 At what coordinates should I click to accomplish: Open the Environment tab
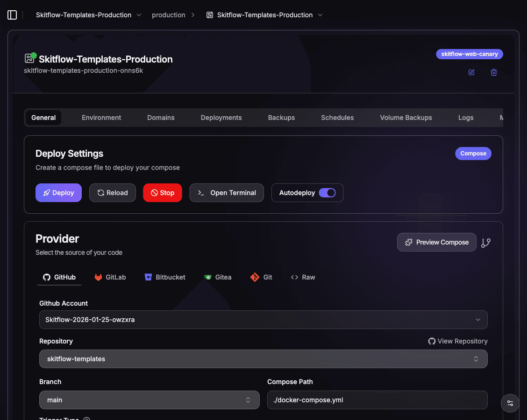101,118
